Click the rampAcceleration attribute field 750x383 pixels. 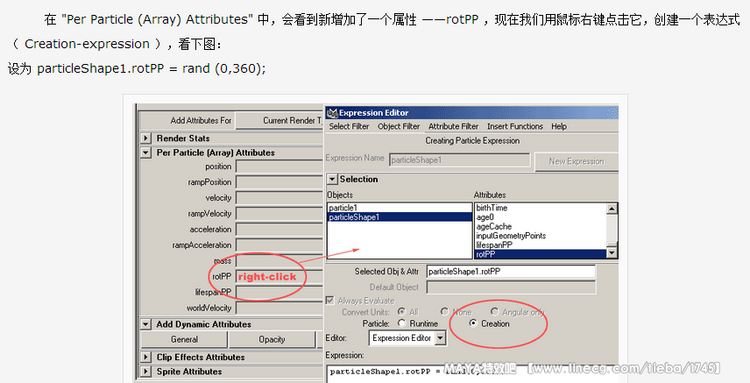coord(279,245)
